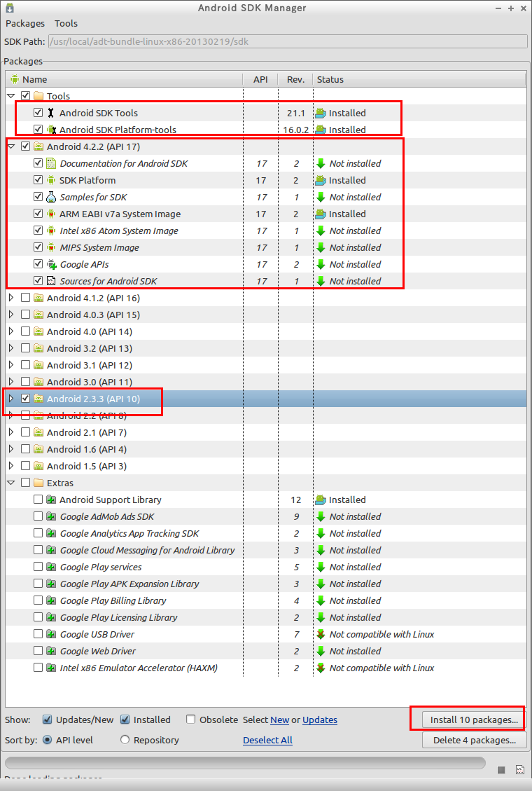Click the Delete 4 packages button
This screenshot has height=791, width=532.
tap(474, 740)
